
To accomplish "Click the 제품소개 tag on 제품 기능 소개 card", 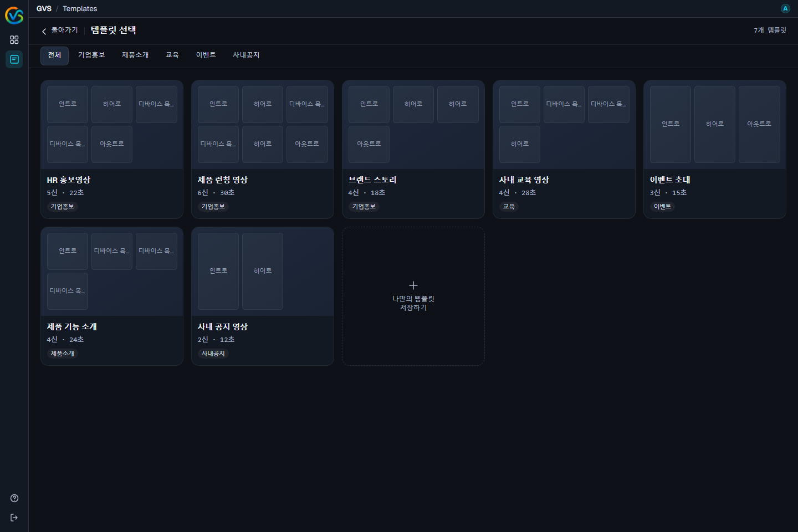I will pyautogui.click(x=63, y=354).
